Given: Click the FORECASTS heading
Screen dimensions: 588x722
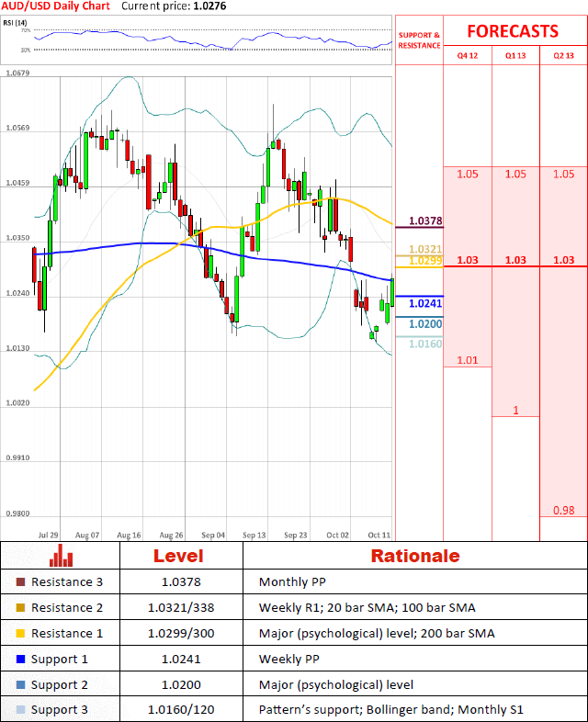Looking at the screenshot, I should (x=512, y=31).
